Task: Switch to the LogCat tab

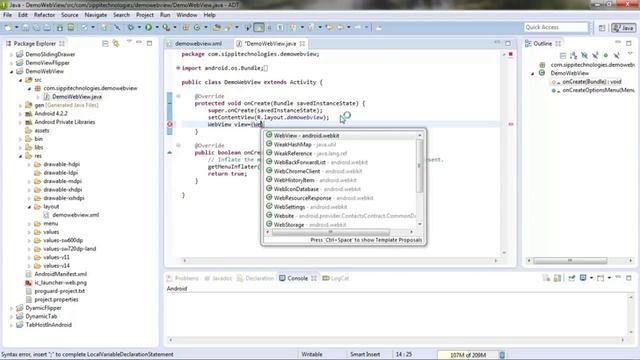Action: point(336,278)
